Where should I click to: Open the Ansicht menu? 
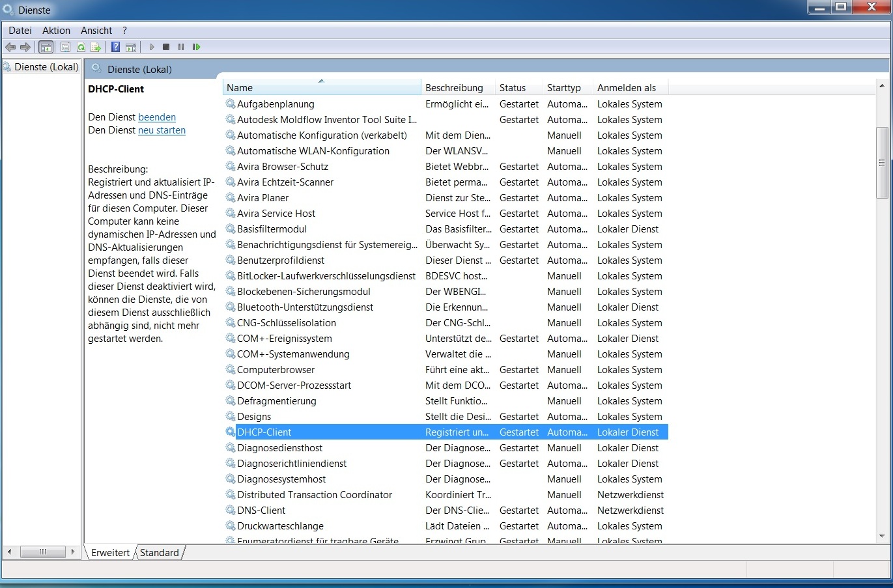(x=96, y=31)
